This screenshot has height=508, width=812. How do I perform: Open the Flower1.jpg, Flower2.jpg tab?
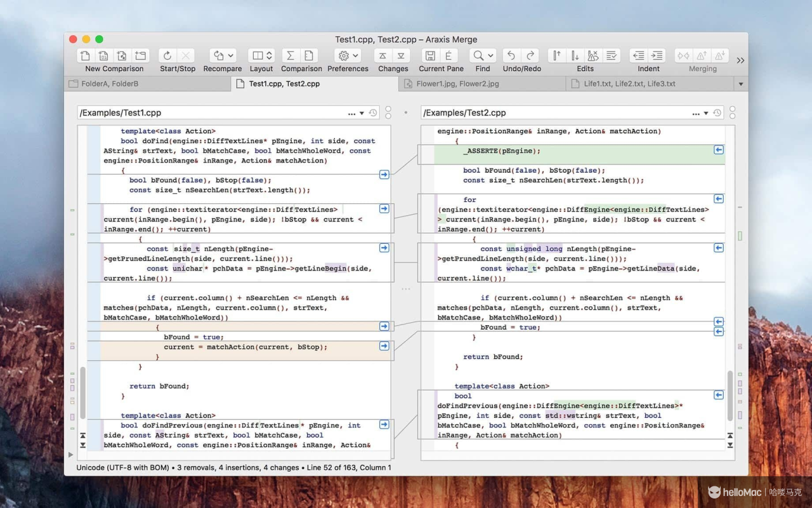point(482,84)
